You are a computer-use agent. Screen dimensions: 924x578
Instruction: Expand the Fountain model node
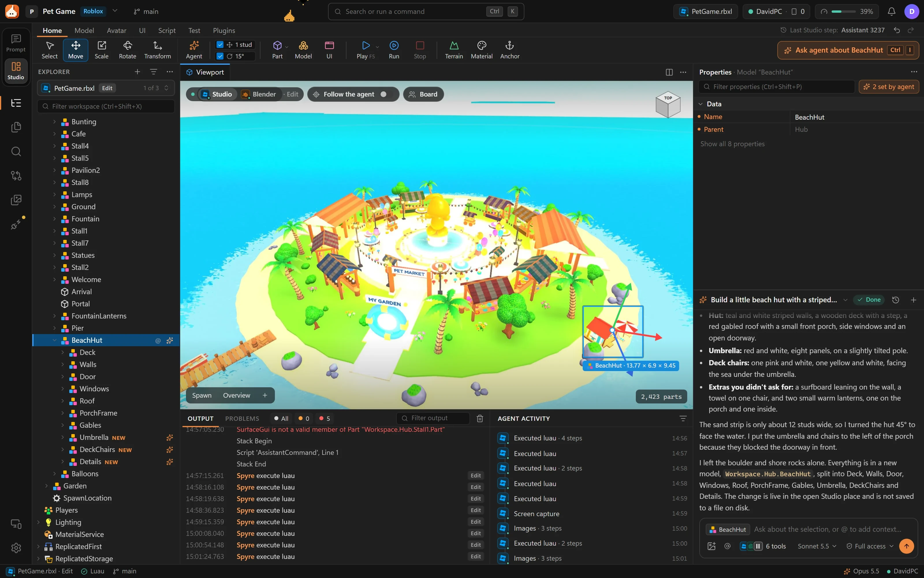[54, 219]
